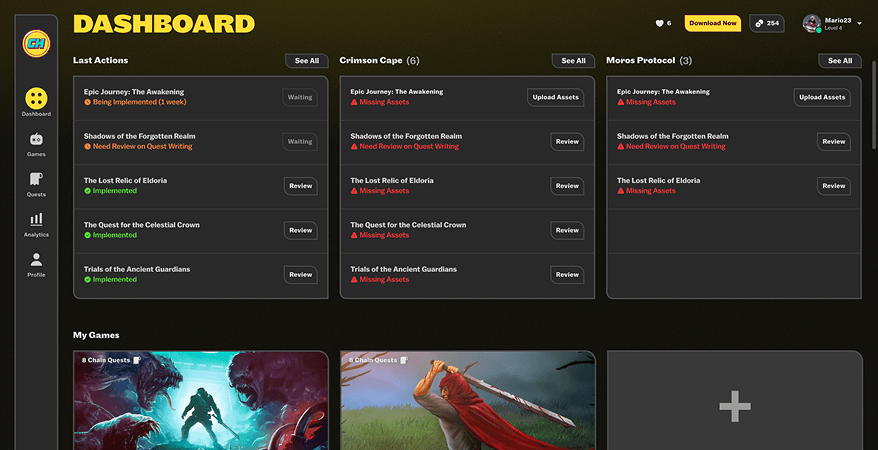
Task: Open the Quests scroll icon
Action: point(36,179)
